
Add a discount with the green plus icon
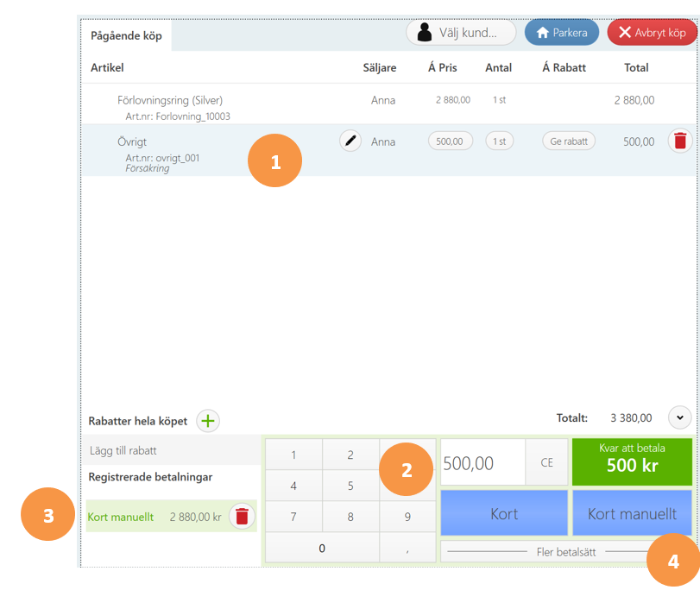click(208, 421)
